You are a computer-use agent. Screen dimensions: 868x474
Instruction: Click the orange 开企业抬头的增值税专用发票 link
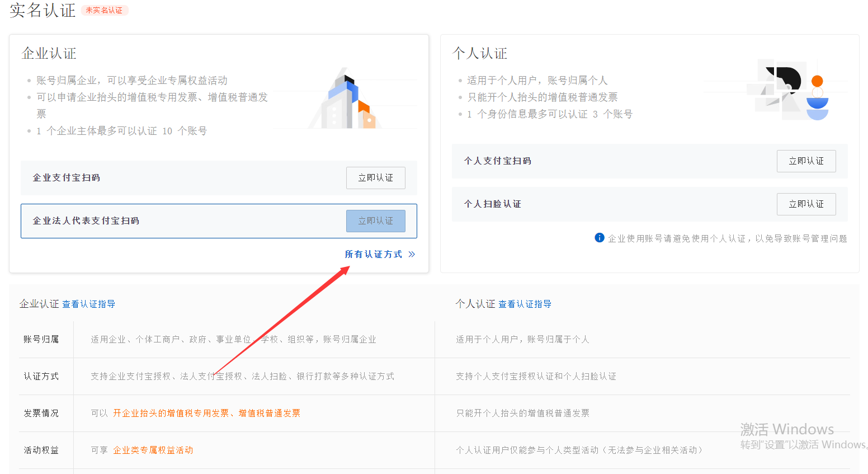pos(171,413)
